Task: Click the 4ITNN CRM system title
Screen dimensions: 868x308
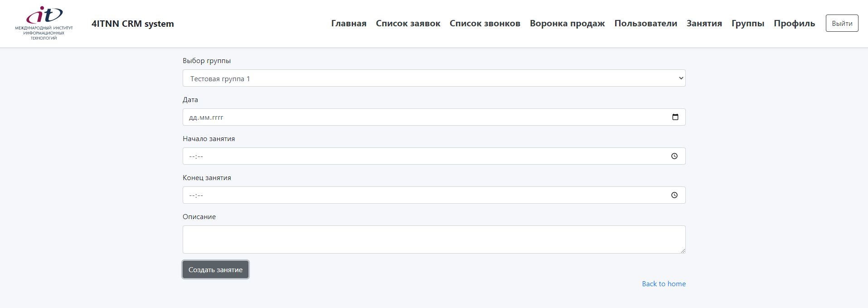Action: [133, 23]
